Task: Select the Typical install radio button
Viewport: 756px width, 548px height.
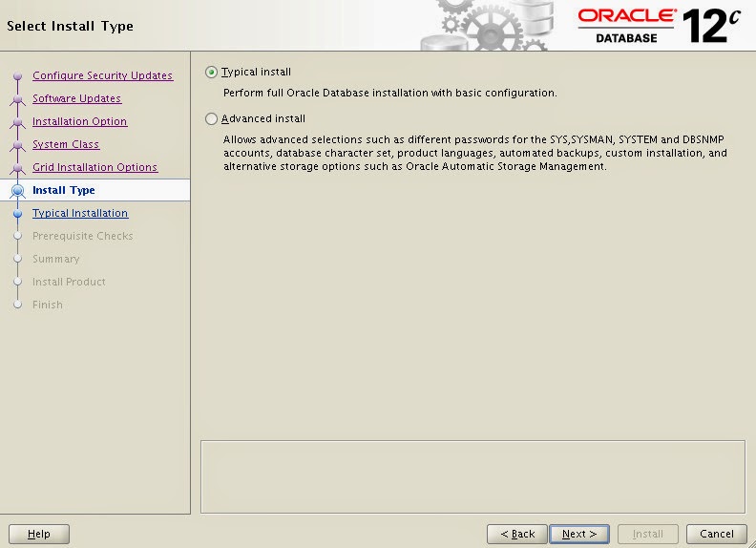Action: (211, 73)
